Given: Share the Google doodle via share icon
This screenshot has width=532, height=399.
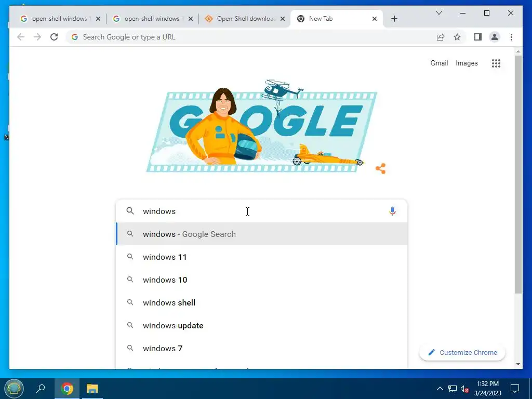Looking at the screenshot, I should pos(380,169).
